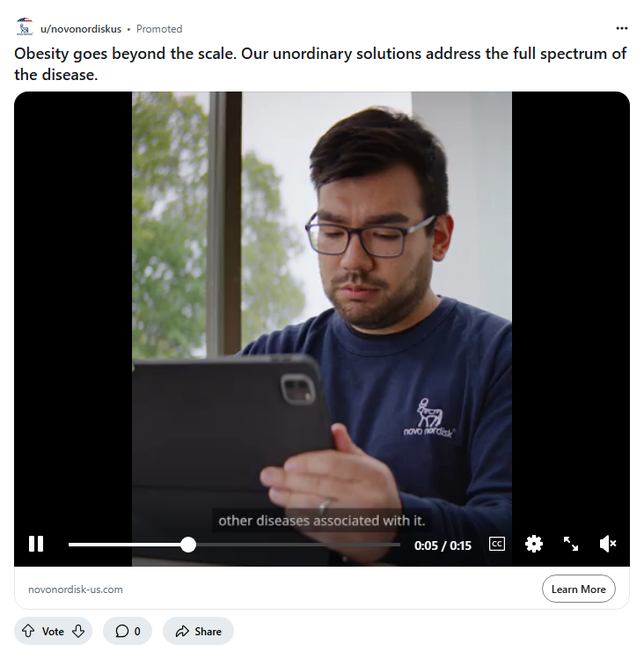Viewport: 644px width, 659px height.
Task: Open the three-dot post options menu
Action: (621, 28)
